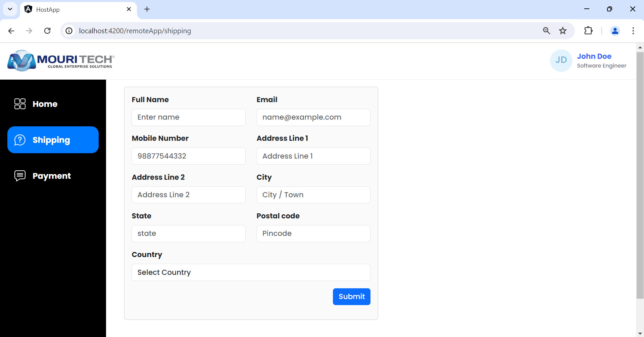Focus the Full Name input field
Viewport: 644px width, 337px height.
(188, 117)
